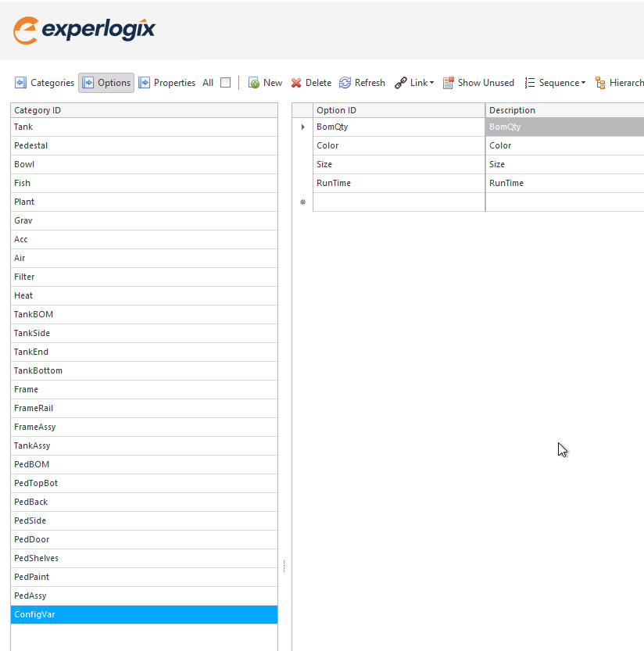Screen dimensions: 644x651
Task: Select the TankEnd category row
Action: point(144,352)
